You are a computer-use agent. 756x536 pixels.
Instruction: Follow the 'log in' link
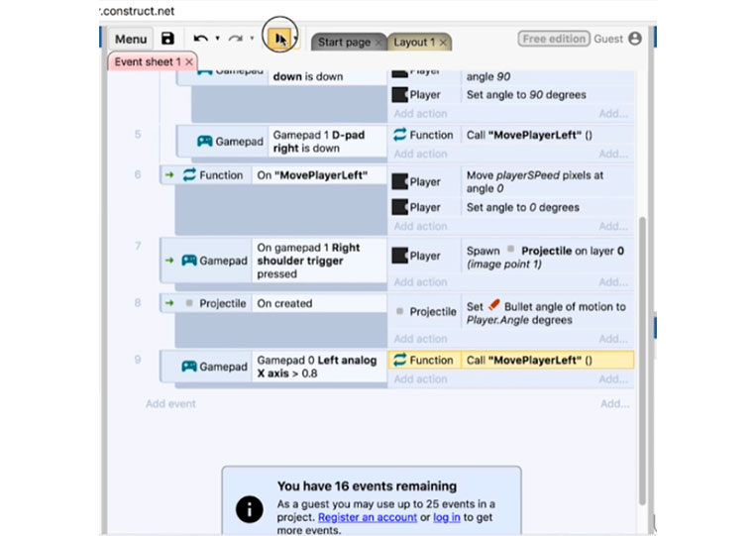(447, 517)
